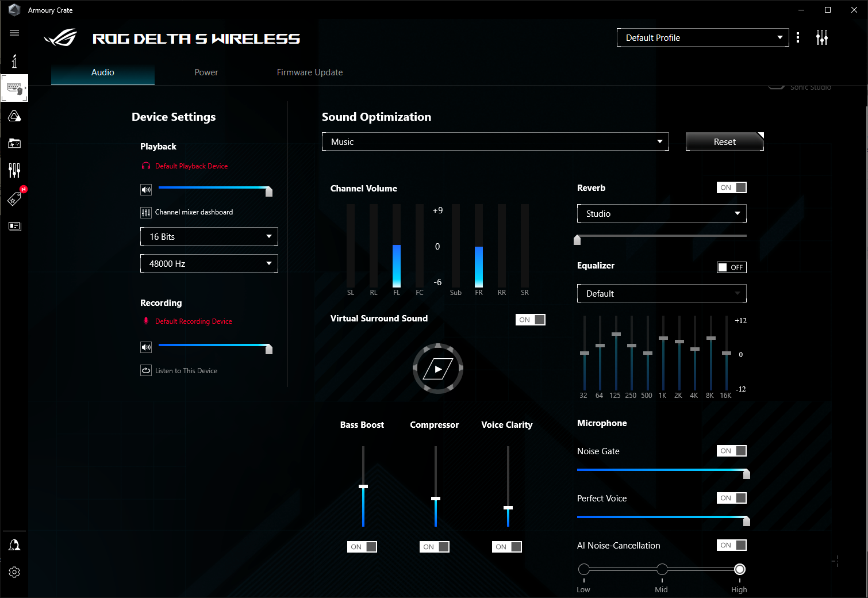Open the User Center profile icon

[14, 545]
